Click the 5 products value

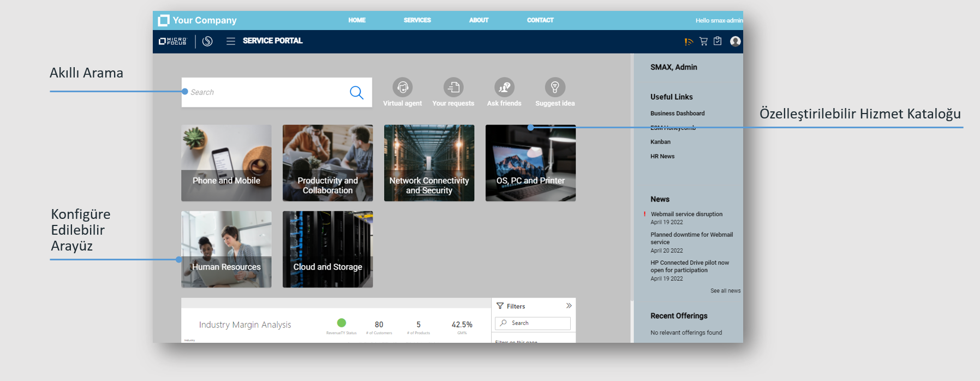[x=419, y=324]
